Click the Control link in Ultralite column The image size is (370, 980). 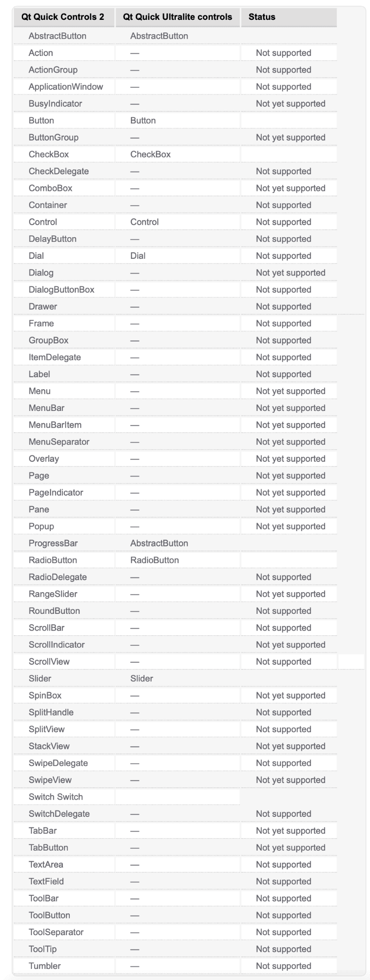(x=144, y=222)
